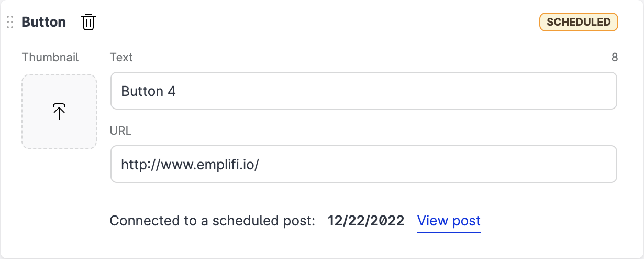The height and width of the screenshot is (259, 644).
Task: Click the empty right end of URL field
Action: 576,164
